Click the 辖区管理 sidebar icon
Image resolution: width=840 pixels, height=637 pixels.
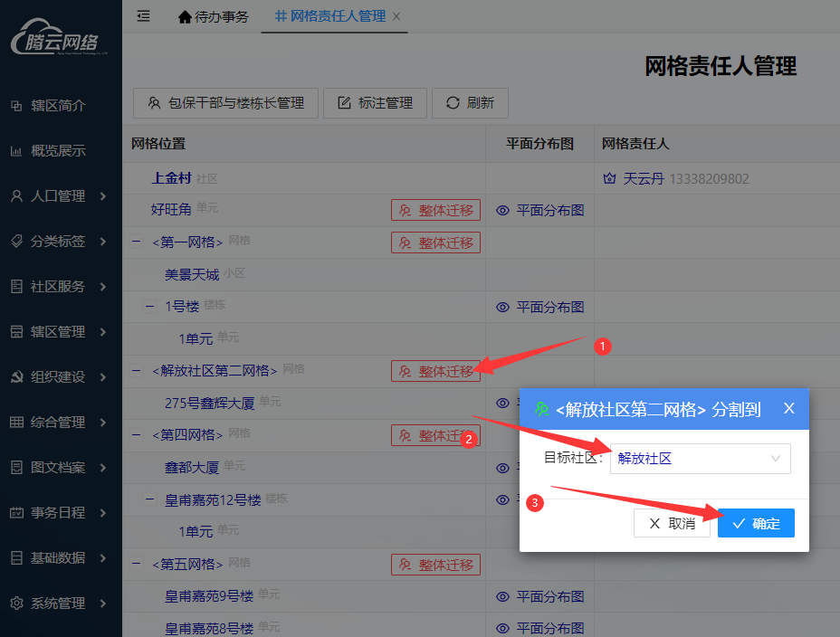pyautogui.click(x=16, y=332)
